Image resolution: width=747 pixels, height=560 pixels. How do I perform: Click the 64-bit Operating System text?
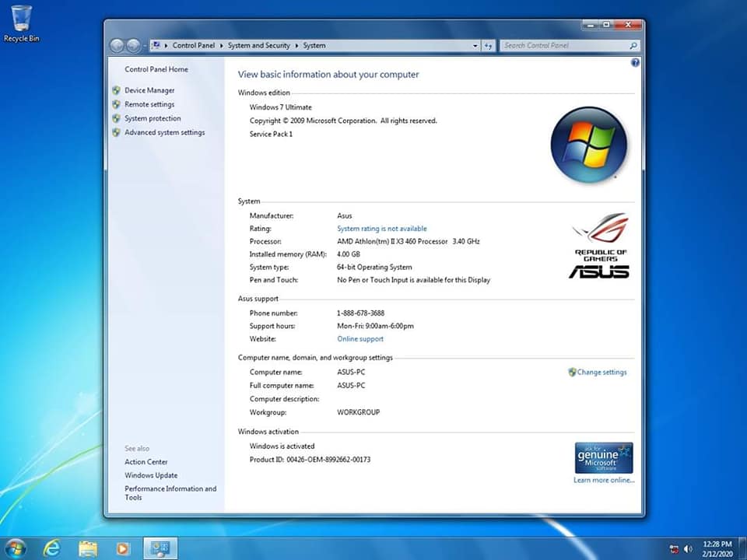click(374, 267)
